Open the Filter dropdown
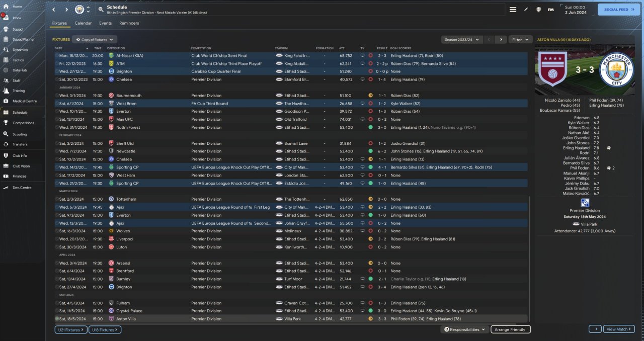Viewport: 644px width, 341px height. 521,39
